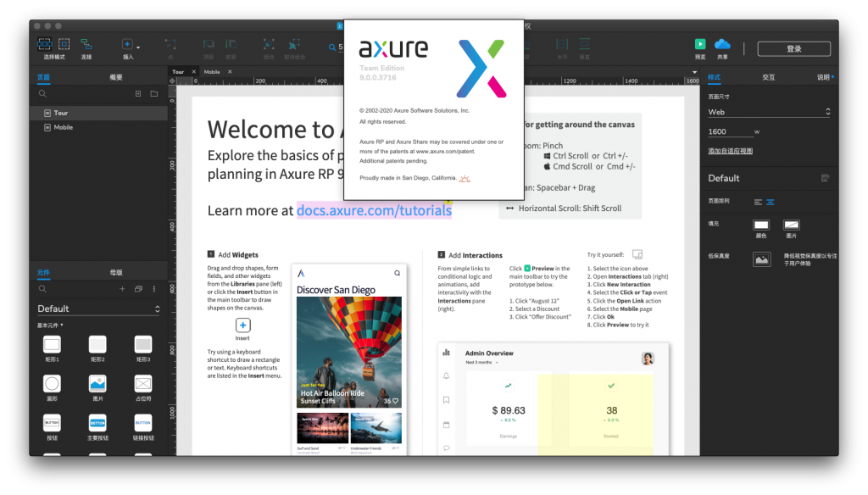Click the add library plus icon

click(122, 289)
